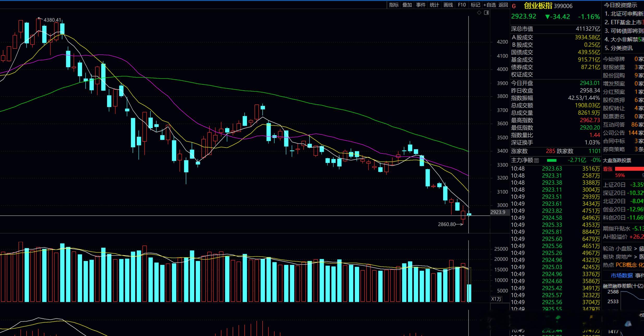Click the 标记 mark toolbar item
Image resolution: width=644 pixels, height=336 pixels.
[475, 5]
